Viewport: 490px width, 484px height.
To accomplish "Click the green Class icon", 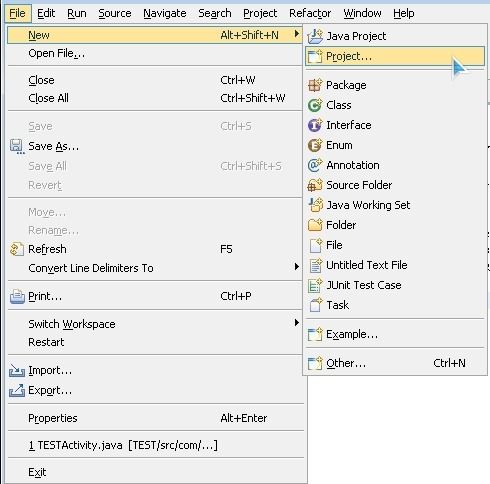I will click(315, 105).
